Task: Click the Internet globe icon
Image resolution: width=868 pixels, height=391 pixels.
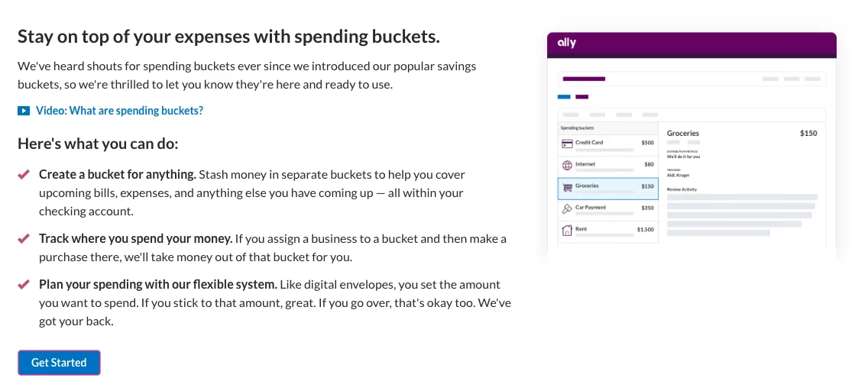Action: pos(567,165)
